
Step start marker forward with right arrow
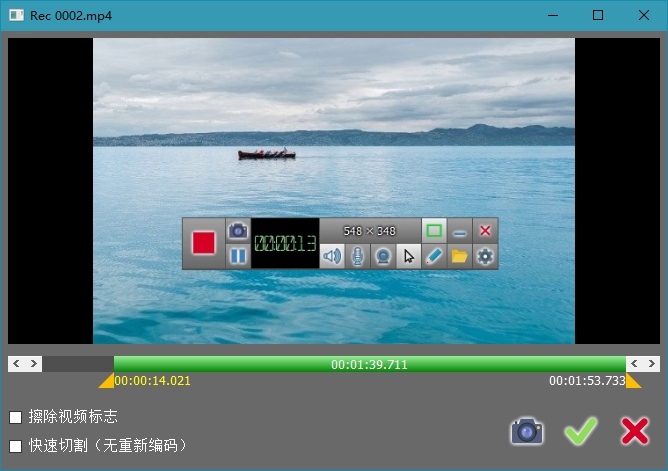(34, 364)
